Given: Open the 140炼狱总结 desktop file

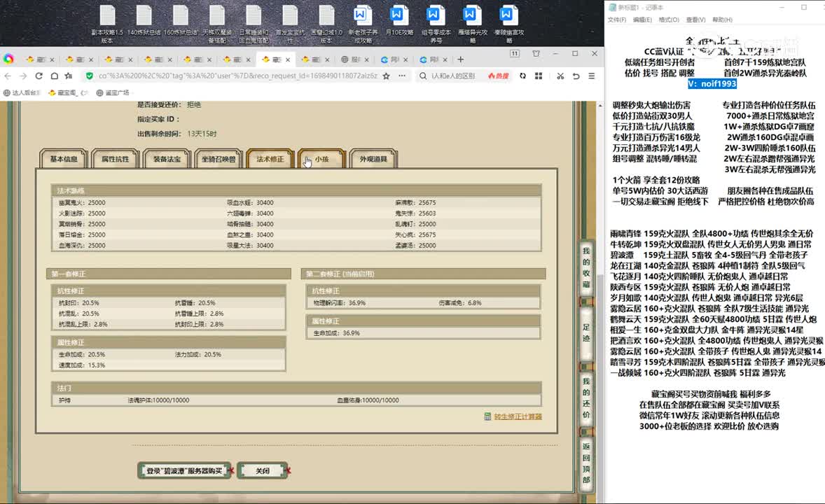Looking at the screenshot, I should pos(144,21).
